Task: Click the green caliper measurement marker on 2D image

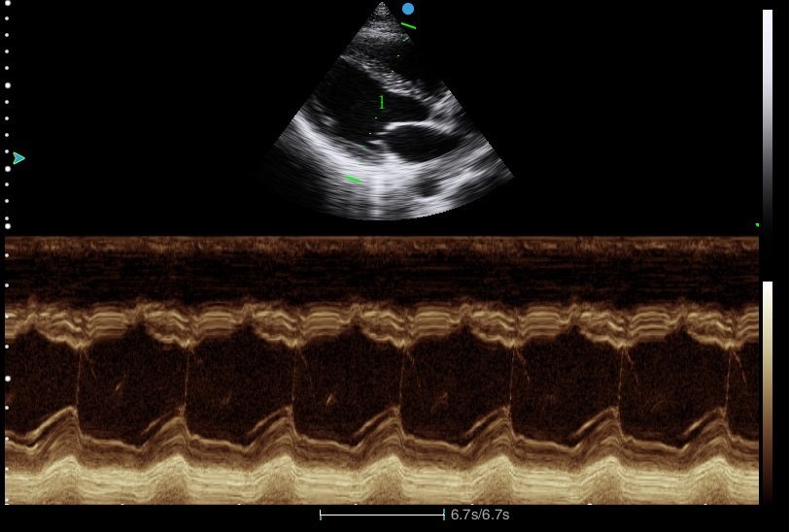Action: pyautogui.click(x=382, y=102)
